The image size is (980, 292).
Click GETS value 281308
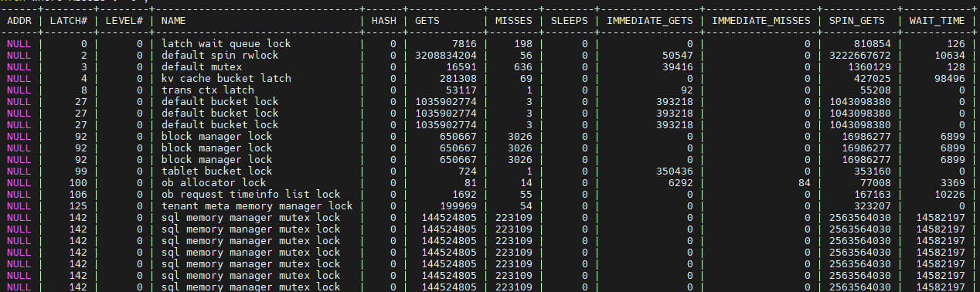point(458,79)
